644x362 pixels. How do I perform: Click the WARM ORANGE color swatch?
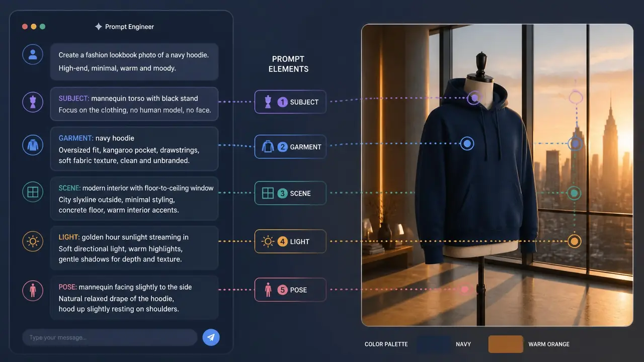click(x=506, y=344)
